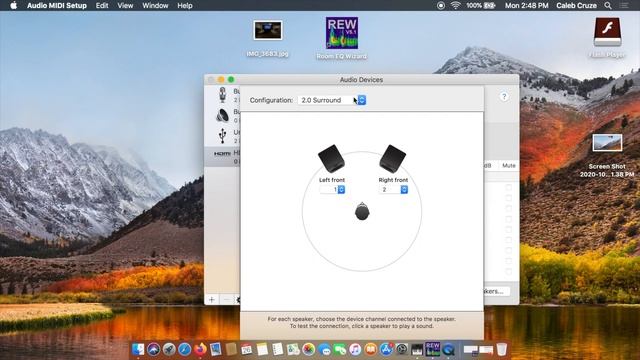
Task: Open the Configuration 2.0 Surround dropdown
Action: [x=332, y=100]
